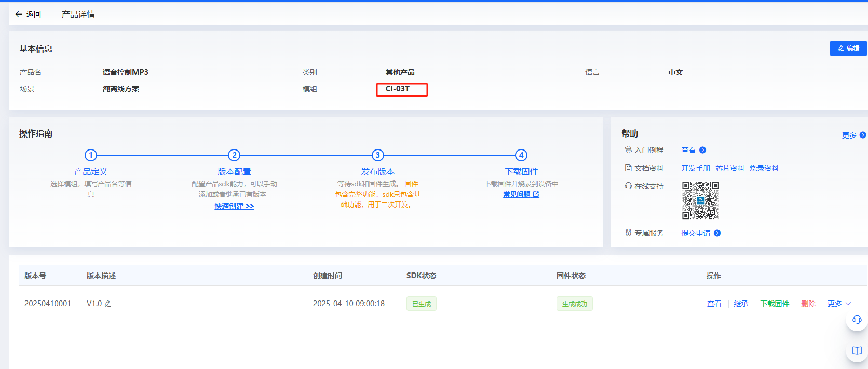Viewport: 868px width, 369px height.
Task: Click the 专属服务 icon
Action: click(628, 233)
